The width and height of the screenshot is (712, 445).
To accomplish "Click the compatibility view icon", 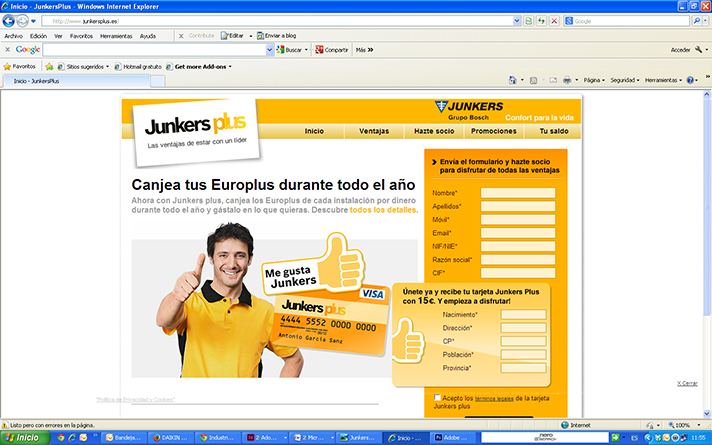I will pos(528,21).
